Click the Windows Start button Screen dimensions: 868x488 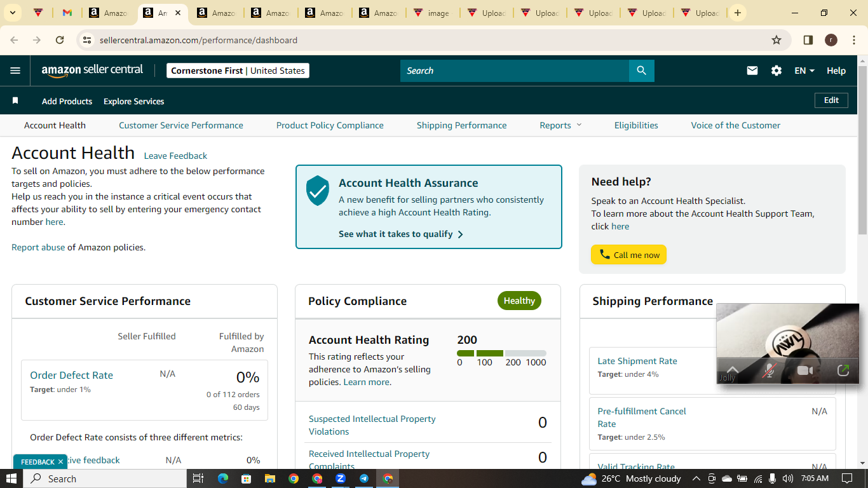point(11,478)
